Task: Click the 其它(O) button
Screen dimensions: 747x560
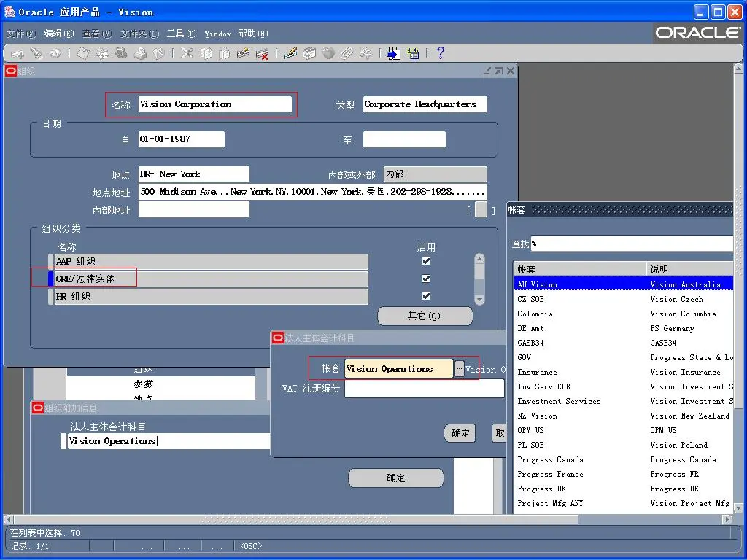Action: (425, 316)
